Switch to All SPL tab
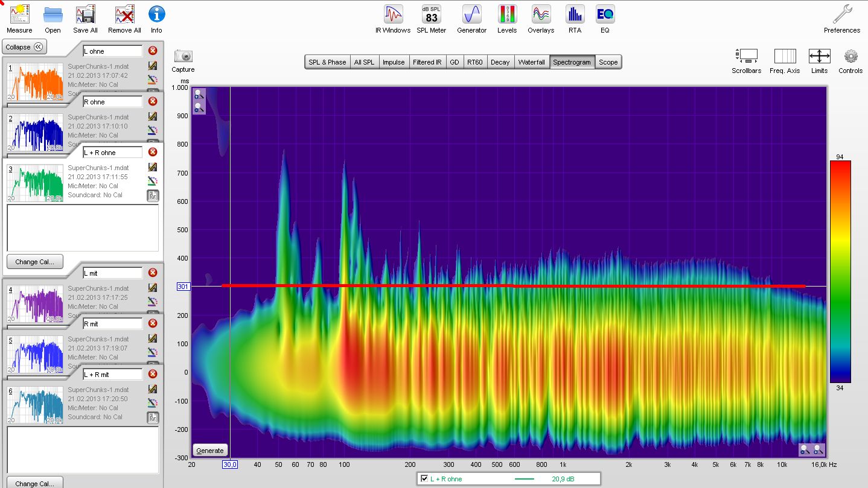Viewport: 868px width, 488px height. [364, 62]
